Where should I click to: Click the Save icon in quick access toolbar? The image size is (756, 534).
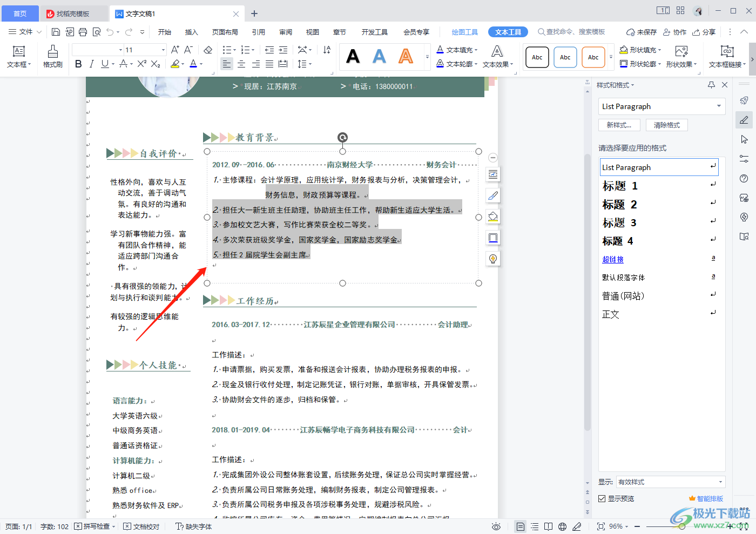[56, 32]
